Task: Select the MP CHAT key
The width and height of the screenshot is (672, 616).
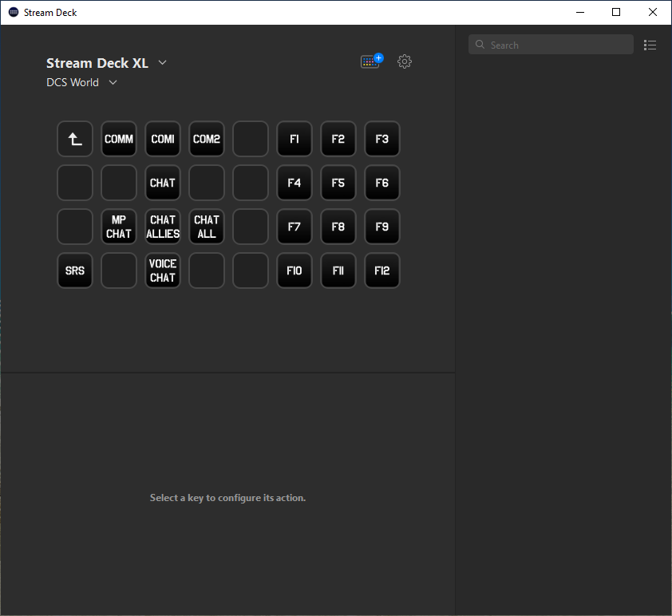Action: tap(119, 227)
